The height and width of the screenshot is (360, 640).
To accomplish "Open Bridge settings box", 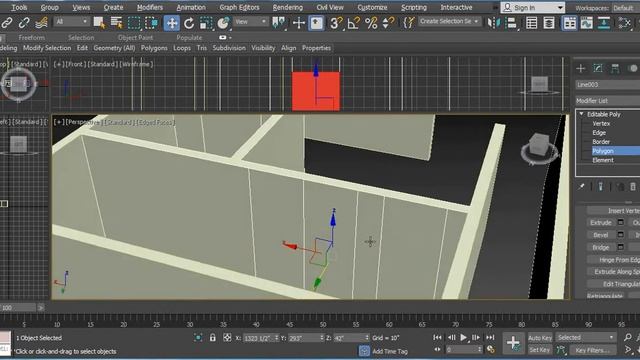I will [621, 247].
